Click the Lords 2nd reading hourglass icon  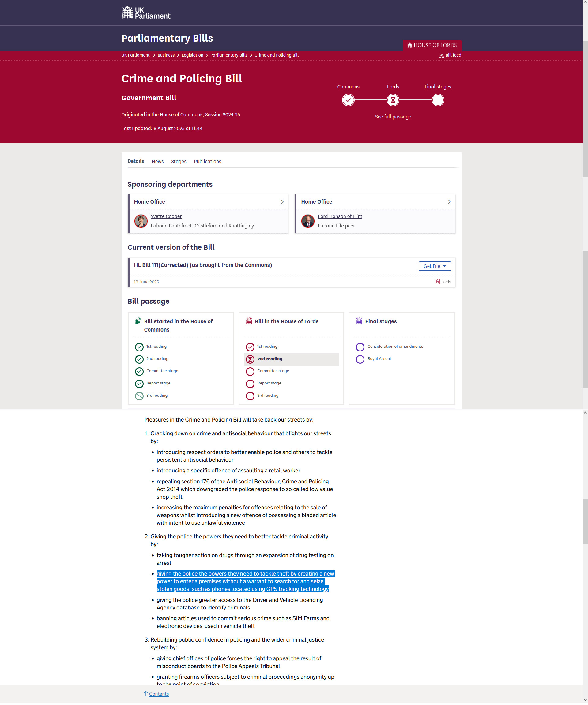(x=250, y=359)
